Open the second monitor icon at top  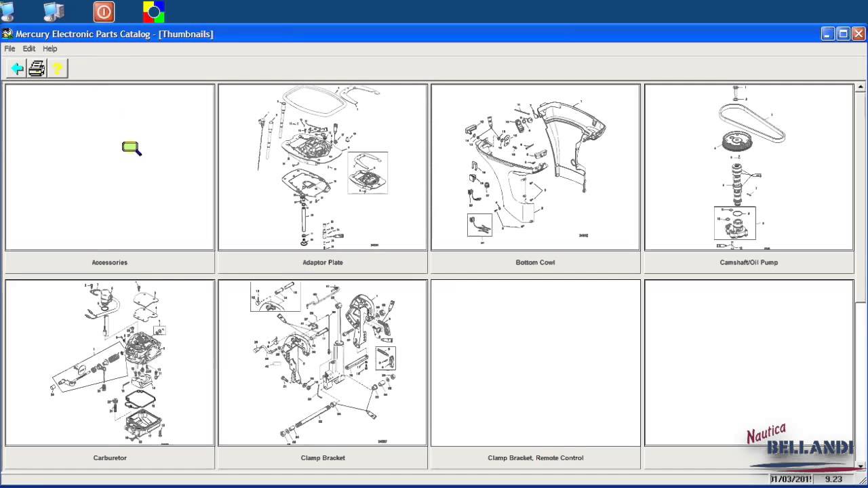[54, 11]
